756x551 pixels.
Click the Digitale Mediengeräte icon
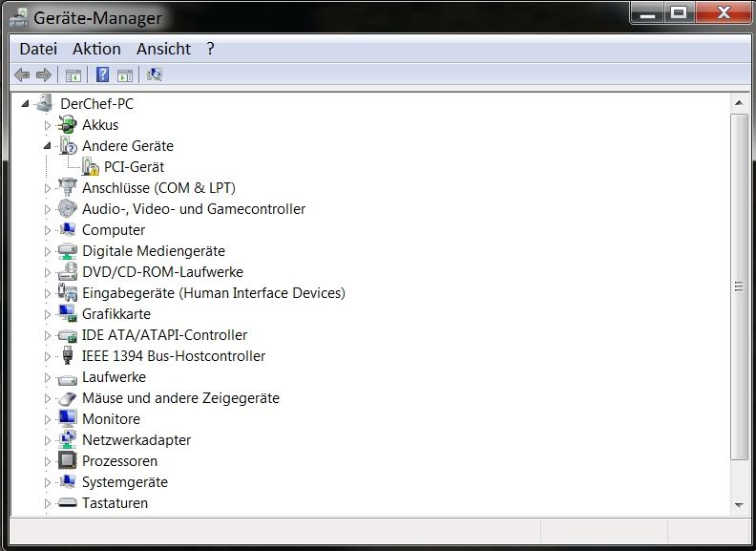coord(67,251)
